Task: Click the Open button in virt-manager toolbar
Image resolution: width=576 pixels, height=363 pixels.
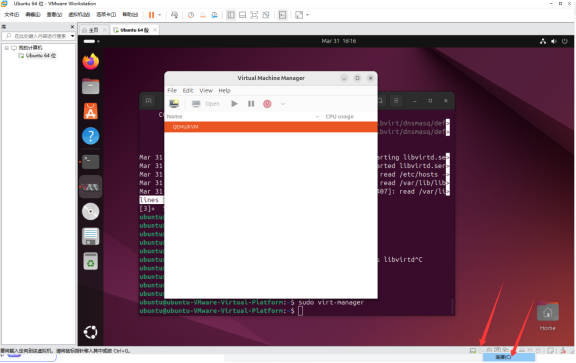Action: pos(206,104)
